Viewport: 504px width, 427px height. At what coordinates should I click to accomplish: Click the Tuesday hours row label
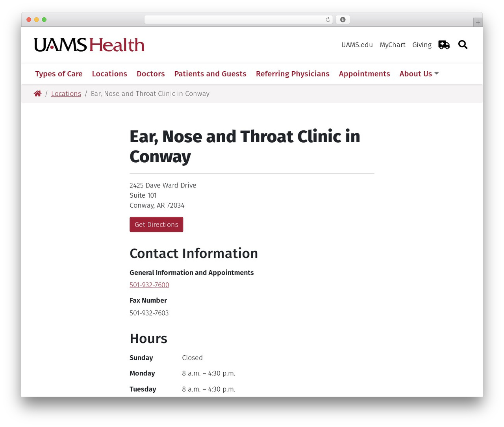[x=143, y=389]
